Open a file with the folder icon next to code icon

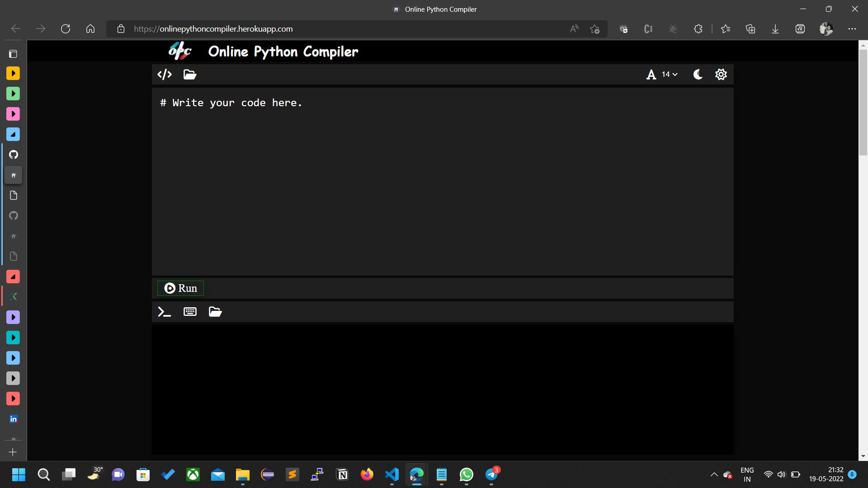189,74
